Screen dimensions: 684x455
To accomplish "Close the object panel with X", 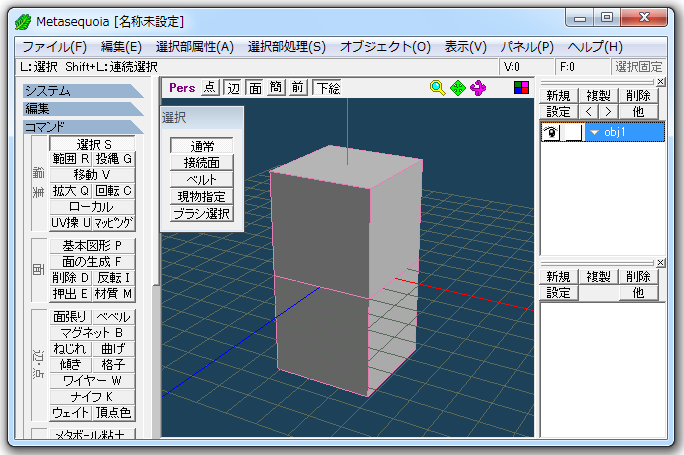I will tap(661, 82).
